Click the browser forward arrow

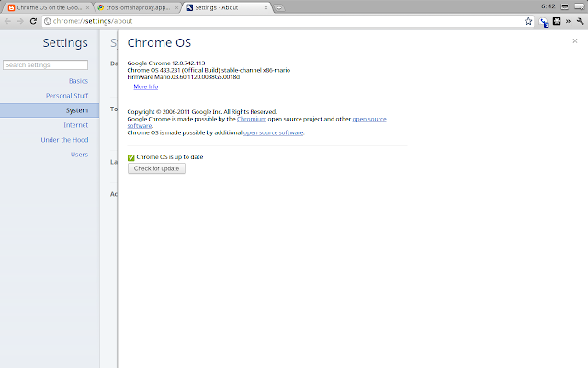[20, 21]
